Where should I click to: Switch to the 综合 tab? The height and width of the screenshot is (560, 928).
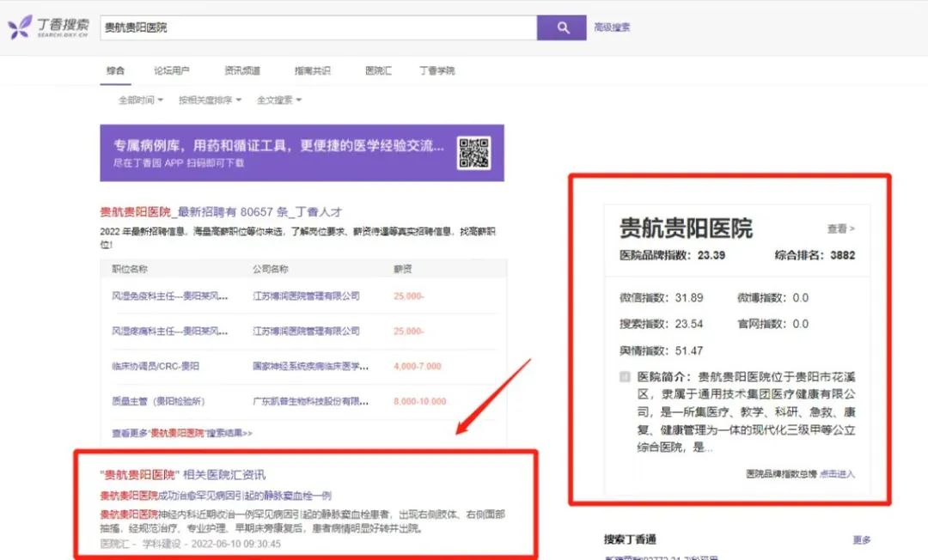click(x=115, y=70)
